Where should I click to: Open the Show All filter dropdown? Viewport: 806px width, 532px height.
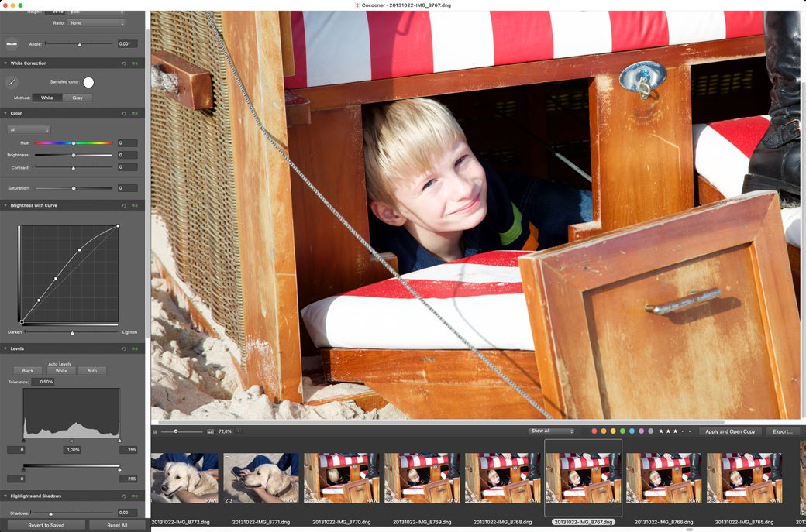pos(552,431)
